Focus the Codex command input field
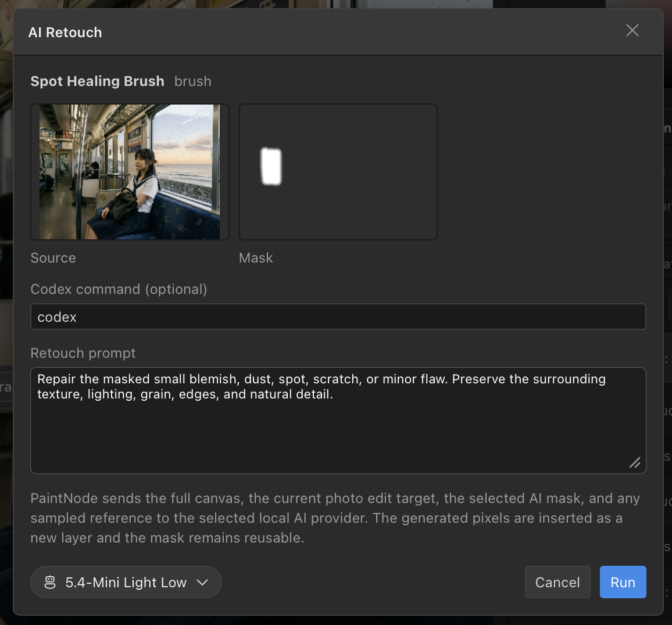Image resolution: width=672 pixels, height=625 pixels. pyautogui.click(x=338, y=317)
